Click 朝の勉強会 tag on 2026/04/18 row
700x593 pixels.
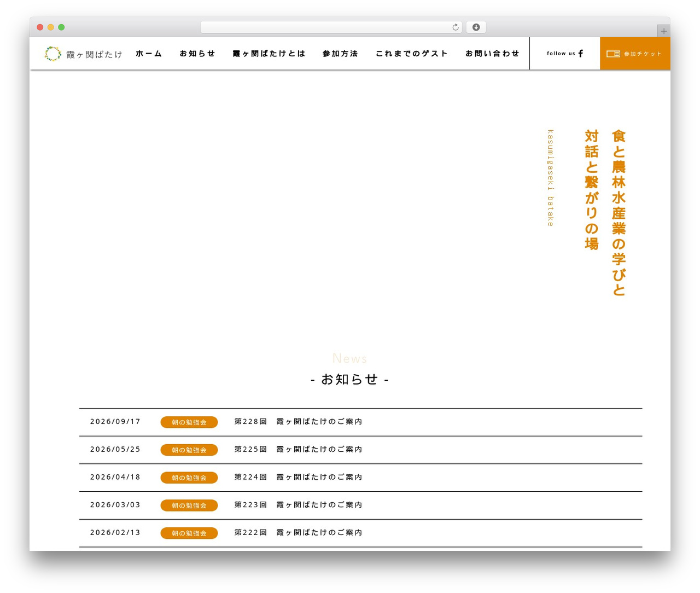(x=189, y=478)
